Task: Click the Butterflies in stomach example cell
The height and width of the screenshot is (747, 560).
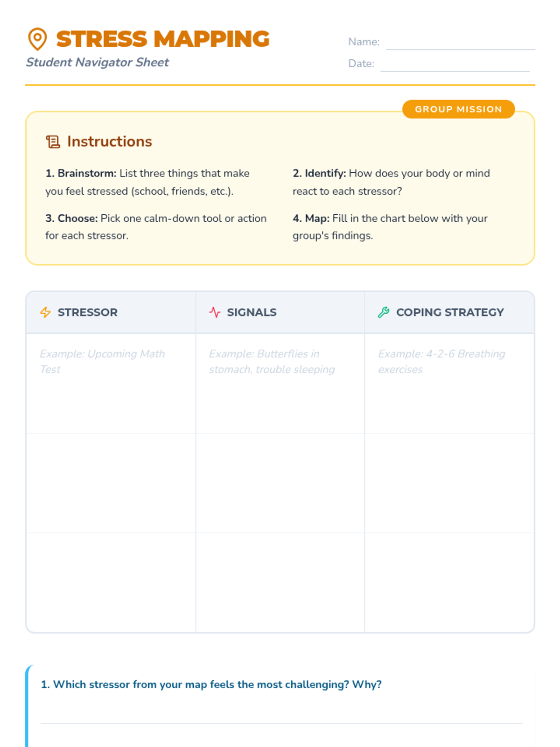Action: [280, 383]
